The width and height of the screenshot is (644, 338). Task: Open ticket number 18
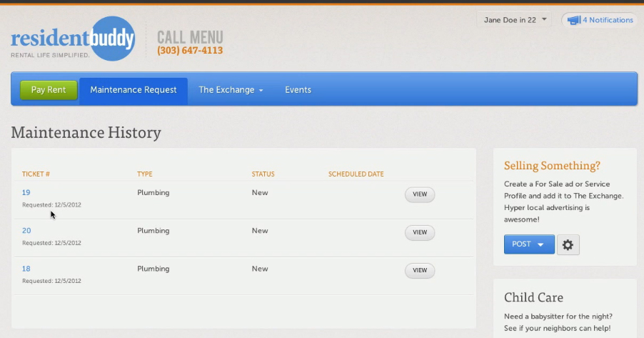point(26,269)
